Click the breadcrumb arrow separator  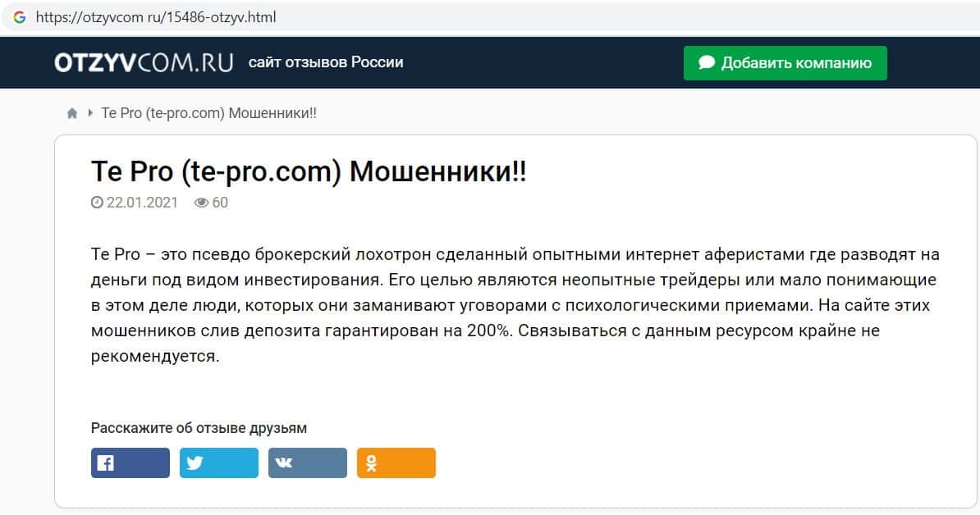pyautogui.click(x=90, y=113)
